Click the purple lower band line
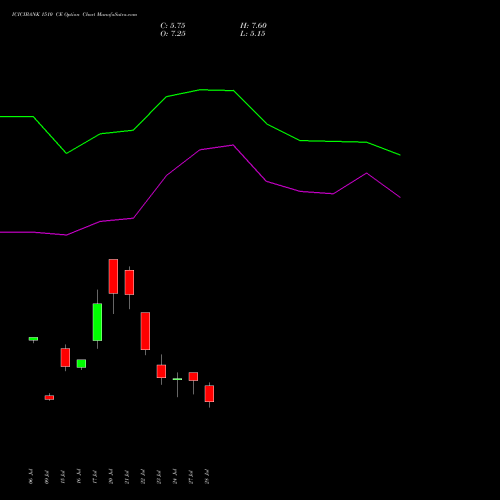 tap(200, 150)
